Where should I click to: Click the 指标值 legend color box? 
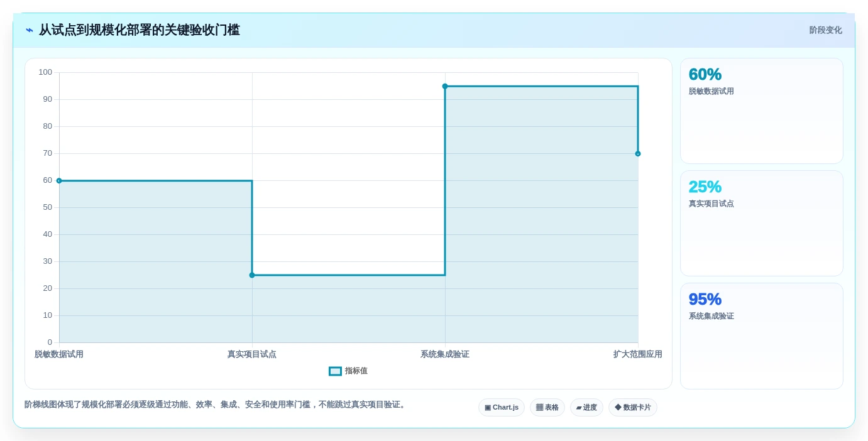click(335, 371)
